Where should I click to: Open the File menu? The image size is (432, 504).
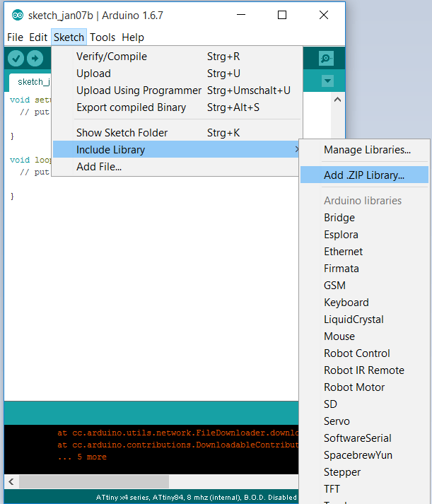(x=15, y=37)
